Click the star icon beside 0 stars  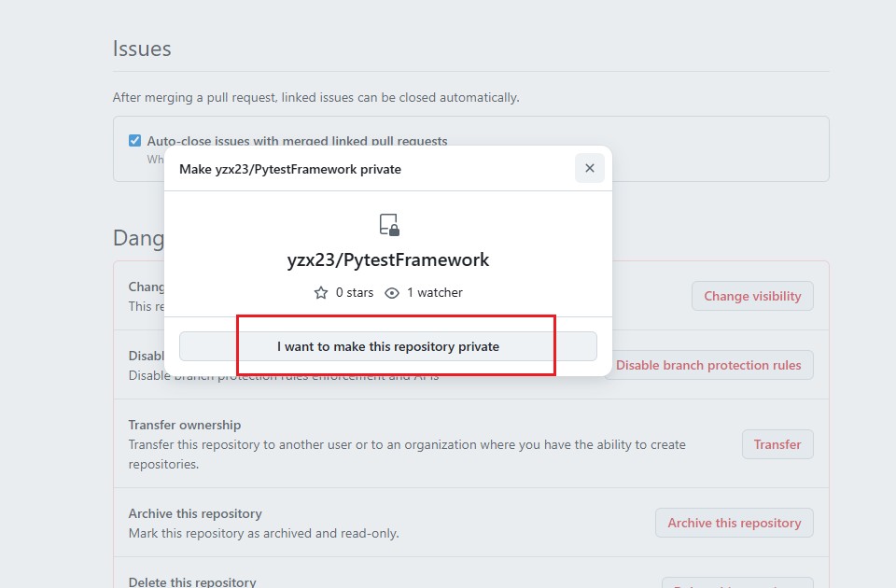pos(321,293)
